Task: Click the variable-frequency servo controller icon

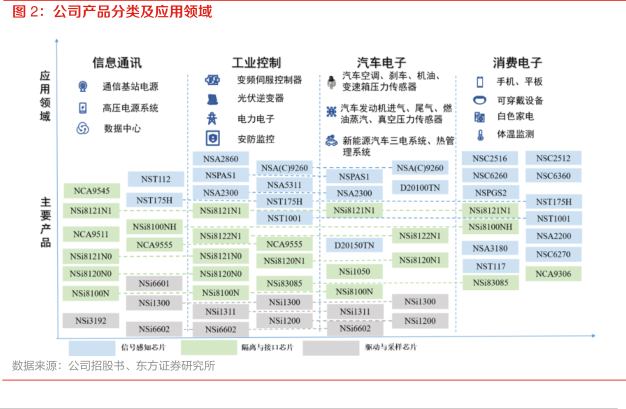Action: point(212,79)
